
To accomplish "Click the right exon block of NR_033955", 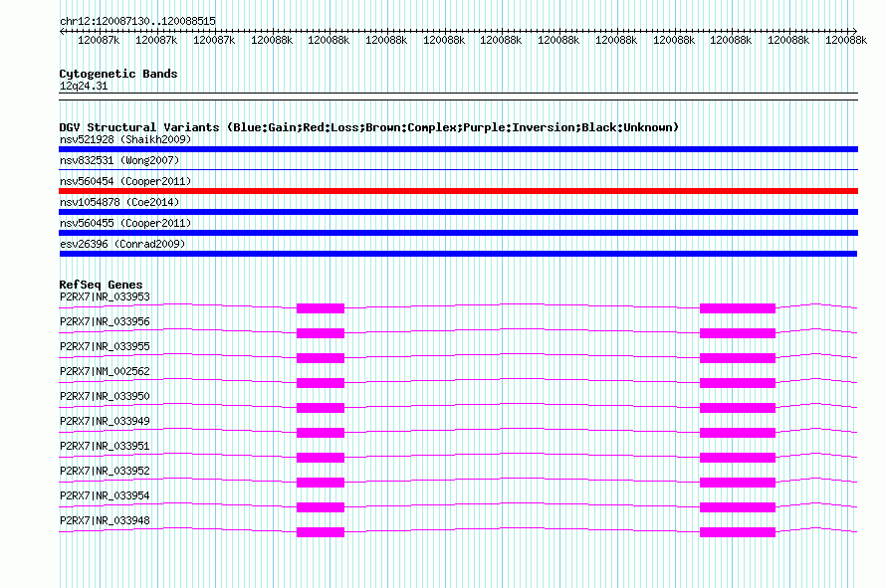I will pos(738,358).
